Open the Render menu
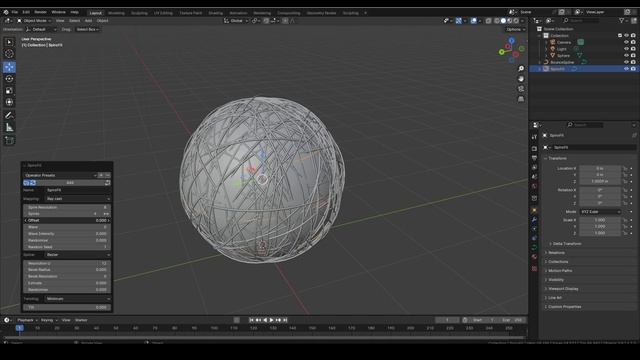 [x=40, y=12]
